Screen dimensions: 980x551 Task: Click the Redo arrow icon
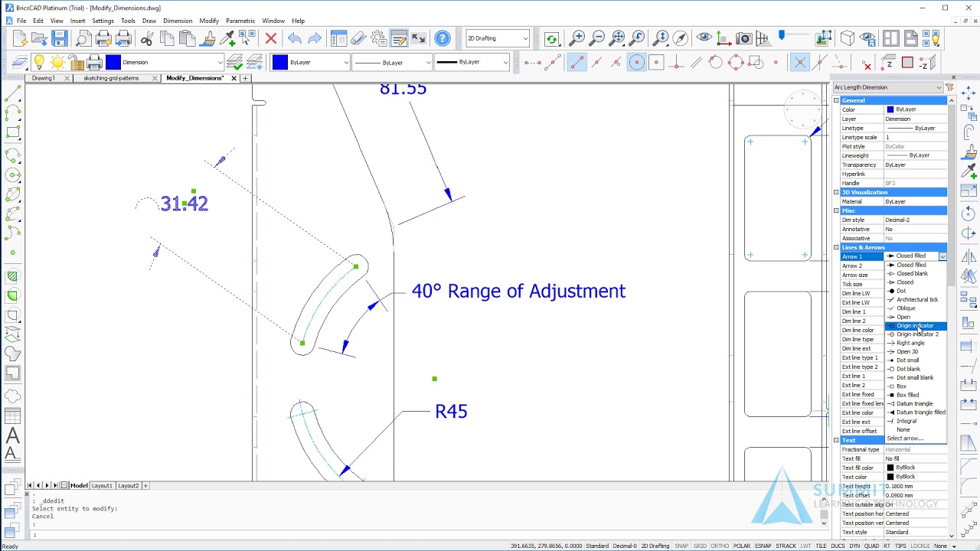(314, 38)
